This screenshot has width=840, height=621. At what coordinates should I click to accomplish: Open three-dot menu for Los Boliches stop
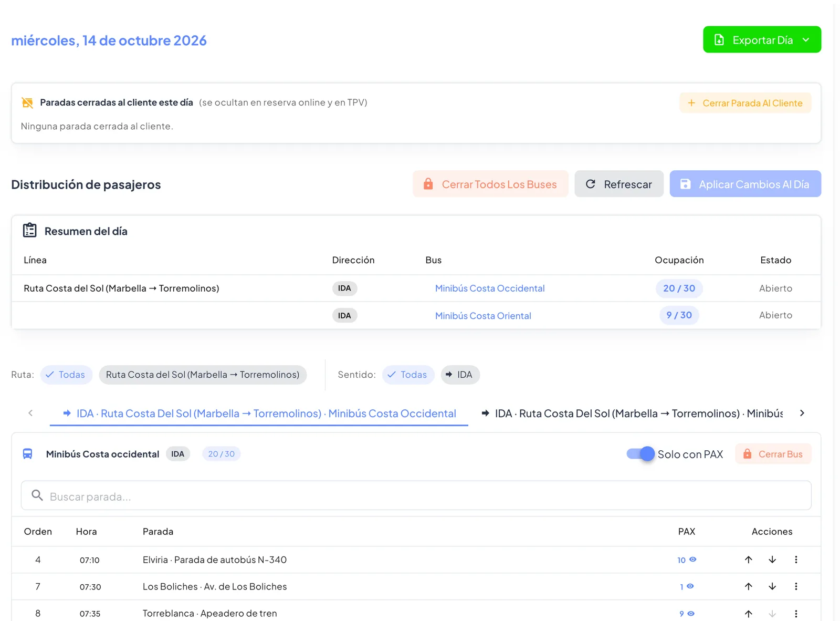point(796,586)
